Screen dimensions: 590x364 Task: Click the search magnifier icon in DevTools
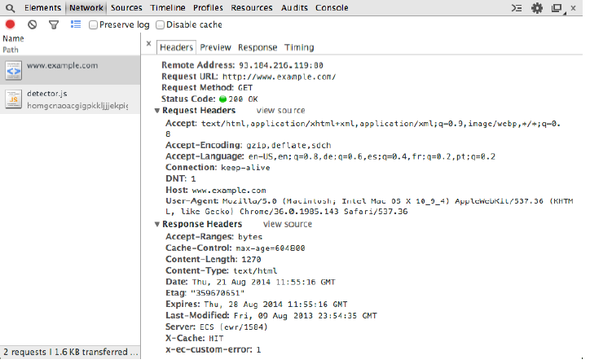(x=11, y=7)
